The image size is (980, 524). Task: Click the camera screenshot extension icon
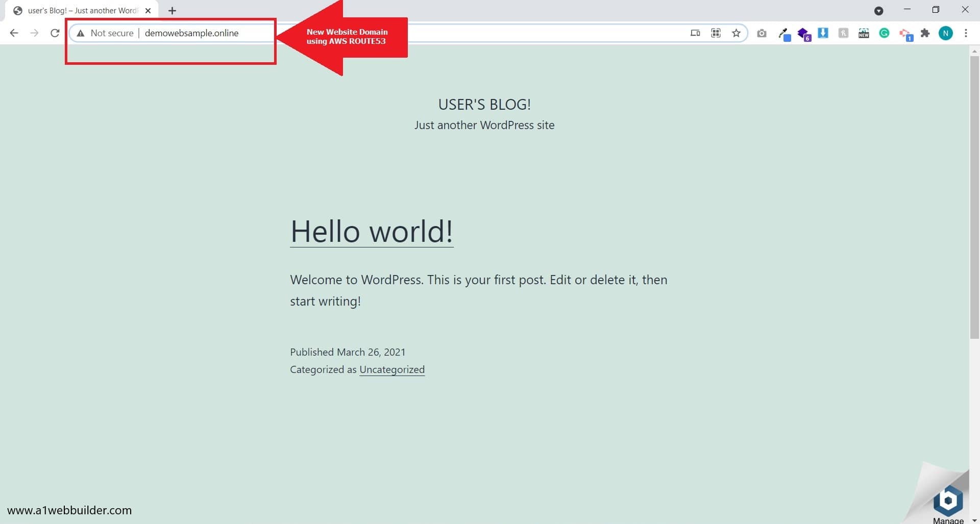(762, 33)
